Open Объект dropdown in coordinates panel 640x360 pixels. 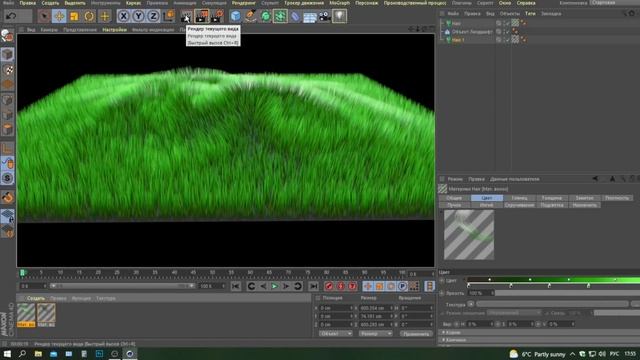click(336, 333)
